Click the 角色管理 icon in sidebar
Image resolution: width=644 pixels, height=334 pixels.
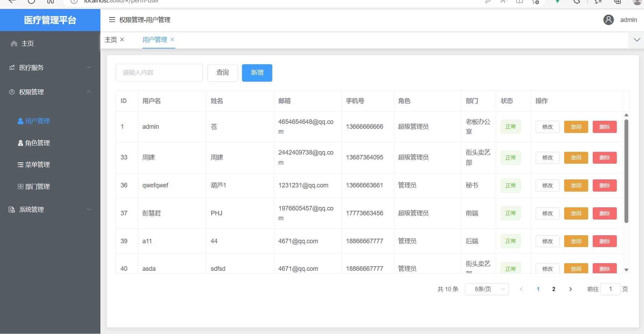point(21,143)
